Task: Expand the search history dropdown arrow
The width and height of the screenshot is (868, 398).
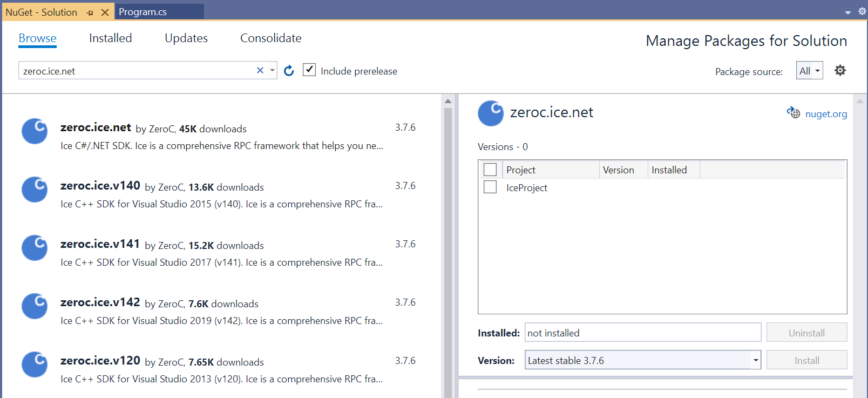Action: coord(273,70)
